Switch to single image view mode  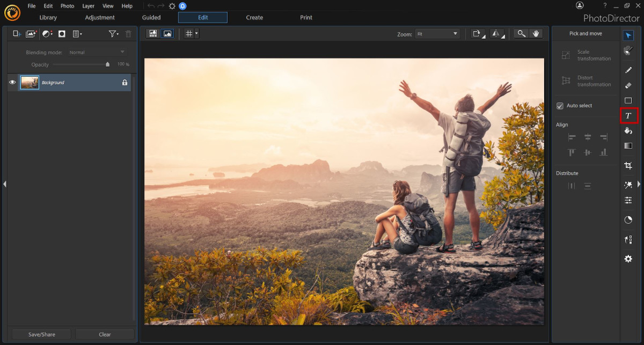pos(167,33)
